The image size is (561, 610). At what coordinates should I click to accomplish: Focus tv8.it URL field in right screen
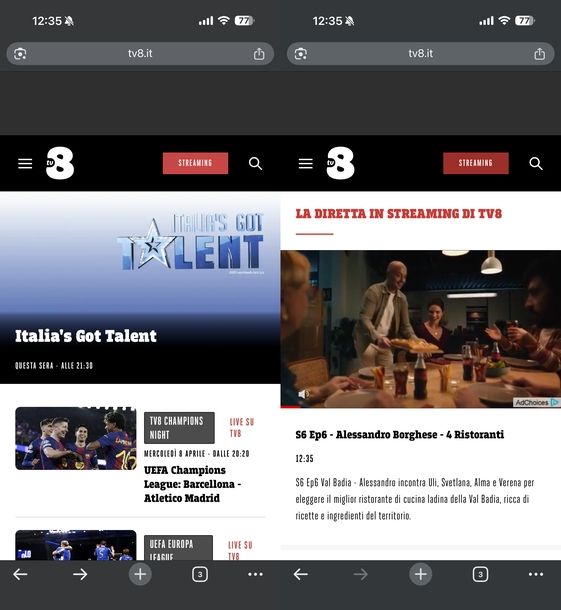(421, 54)
